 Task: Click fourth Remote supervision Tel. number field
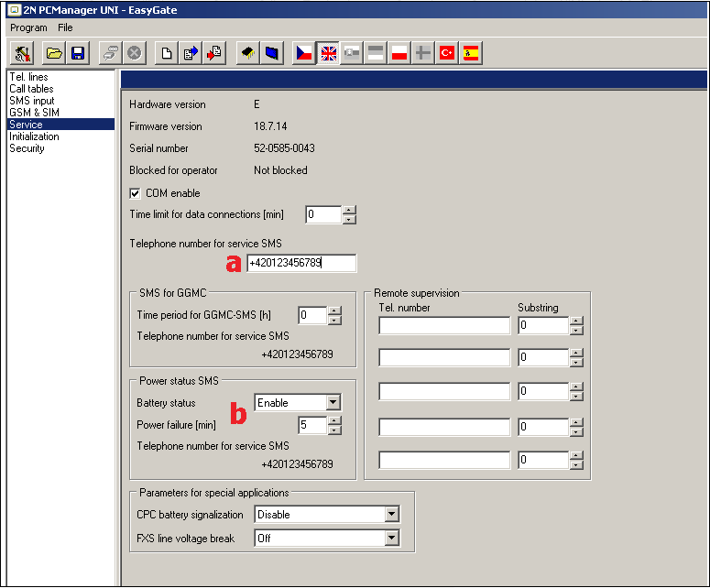[444, 427]
